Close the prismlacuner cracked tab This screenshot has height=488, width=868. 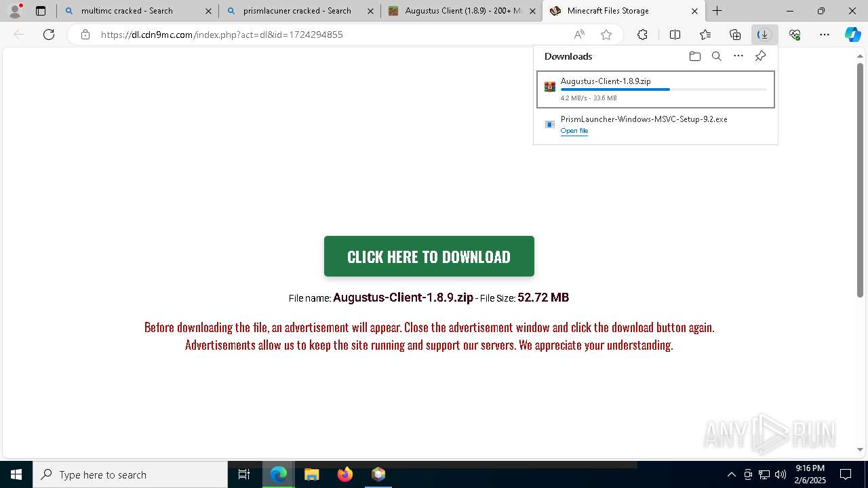click(370, 11)
